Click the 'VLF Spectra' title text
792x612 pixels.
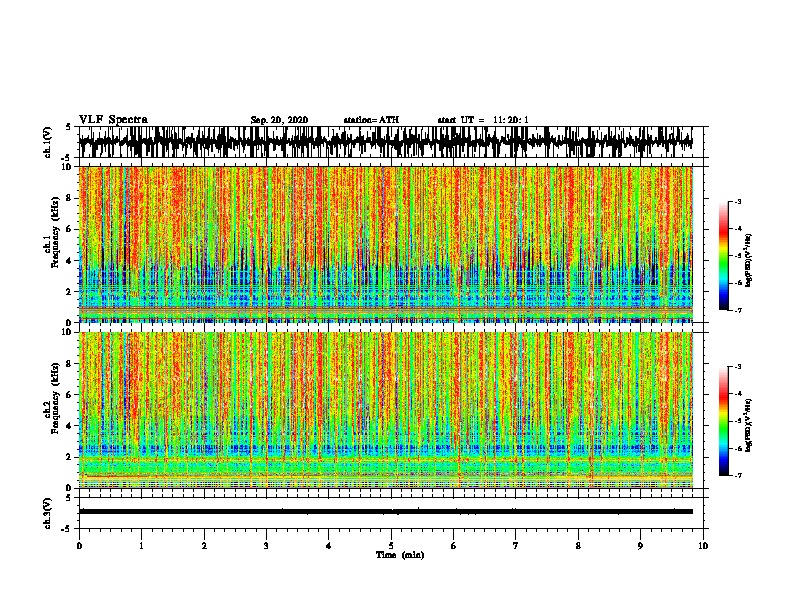click(x=113, y=120)
